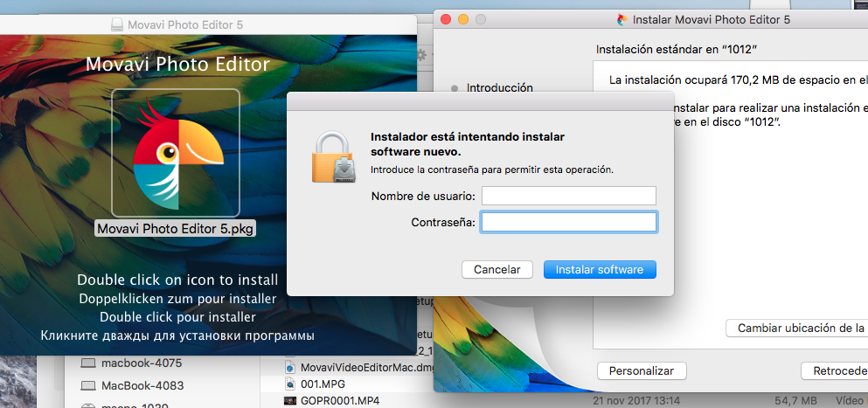Click the MacBook-4083 computer icon
This screenshot has width=868, height=408.
point(88,385)
